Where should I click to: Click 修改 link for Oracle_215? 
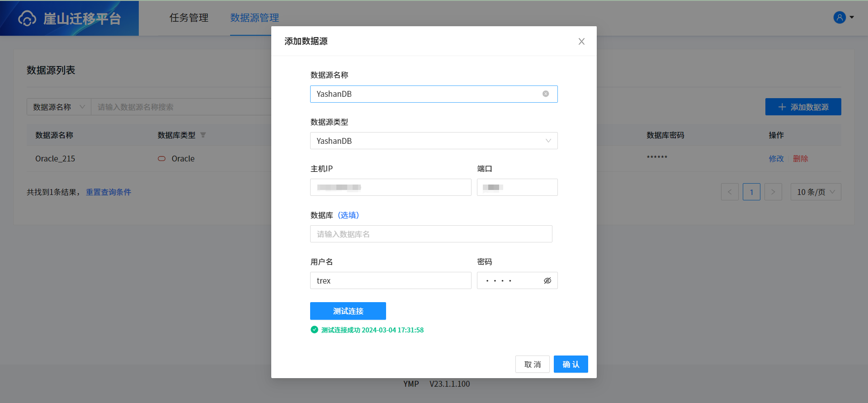[776, 158]
